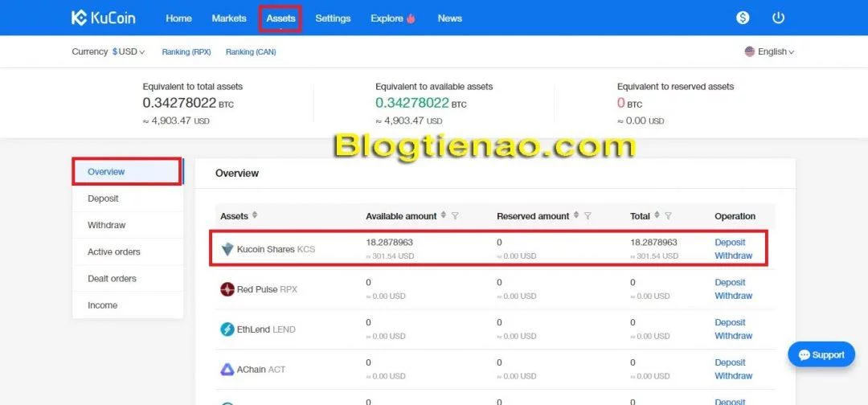Click the power logout icon
Screen dimensions: 868x405
tap(778, 18)
